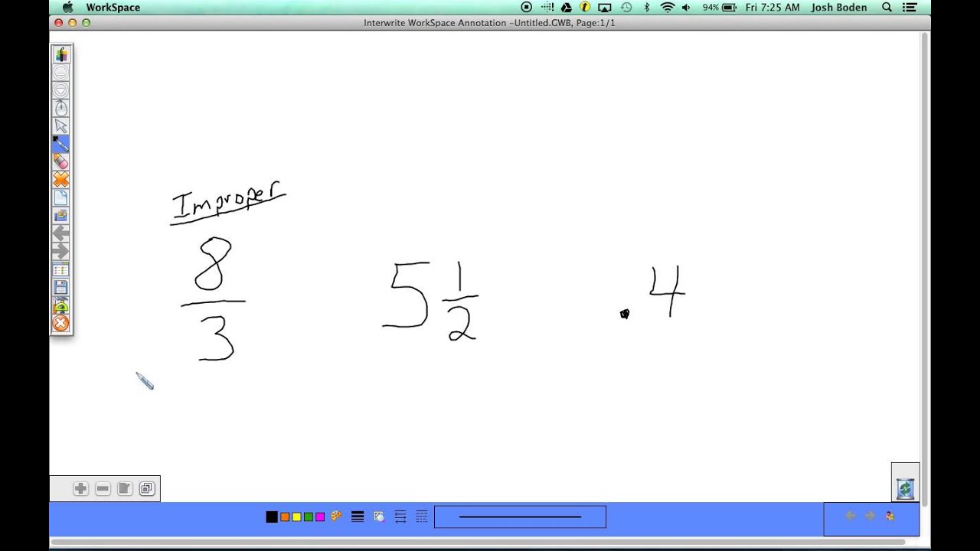Open the WorkSpace menu
The image size is (980, 551).
click(x=113, y=8)
